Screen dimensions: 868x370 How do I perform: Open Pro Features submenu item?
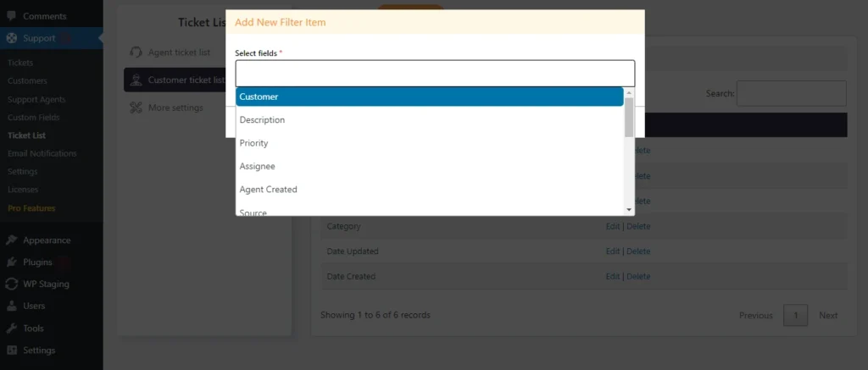click(31, 208)
